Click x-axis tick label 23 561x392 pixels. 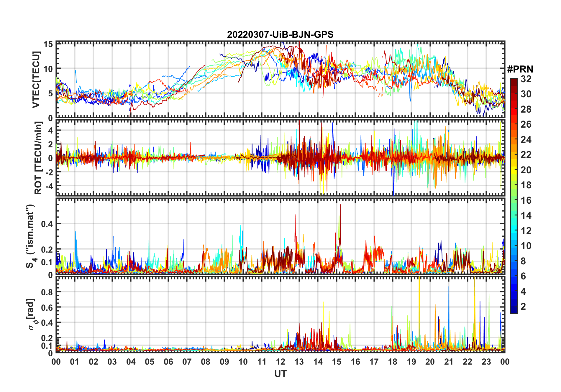click(486, 362)
